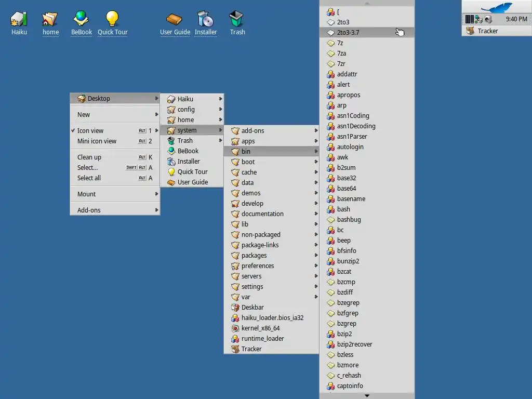Open the boot folder in system menu

coord(271,162)
